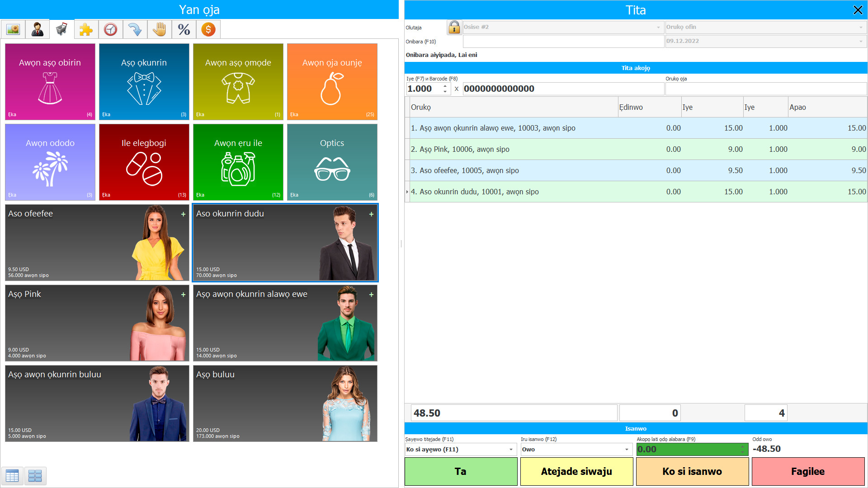Open the picture tab with sunflower icon

(13, 29)
